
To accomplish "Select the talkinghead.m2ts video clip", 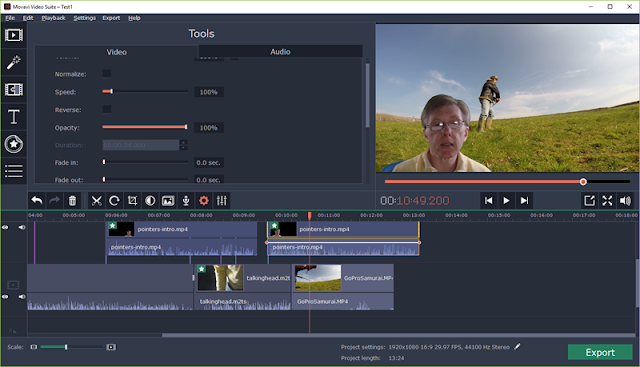I will (242, 278).
